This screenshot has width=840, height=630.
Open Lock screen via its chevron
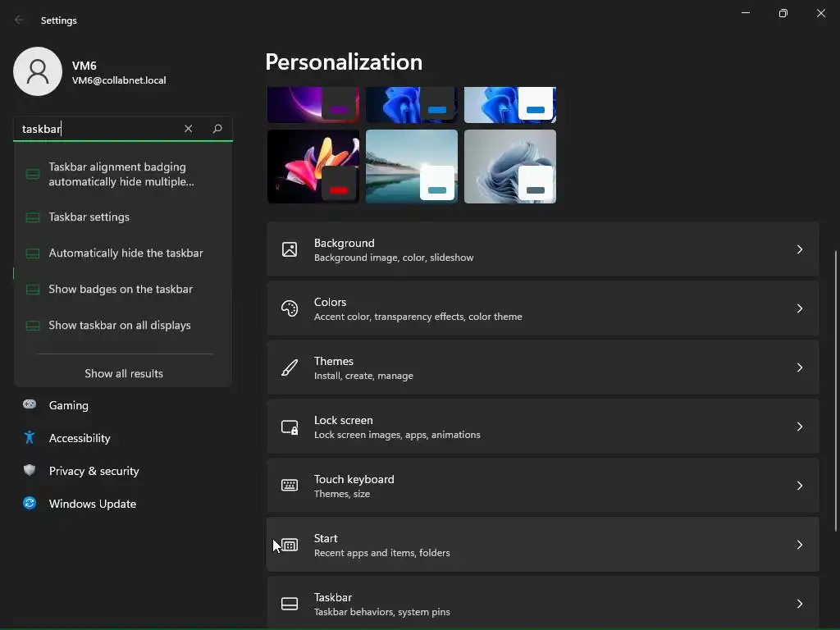(799, 427)
